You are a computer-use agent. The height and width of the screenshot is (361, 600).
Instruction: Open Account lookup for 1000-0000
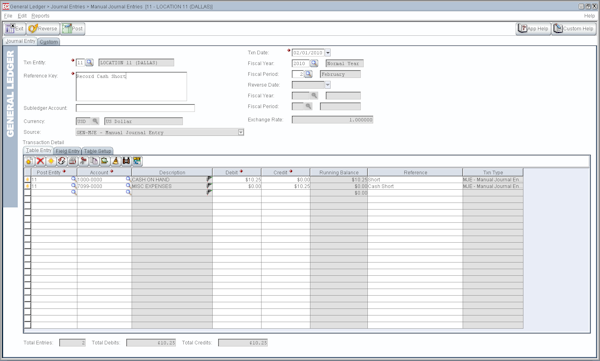coord(128,179)
